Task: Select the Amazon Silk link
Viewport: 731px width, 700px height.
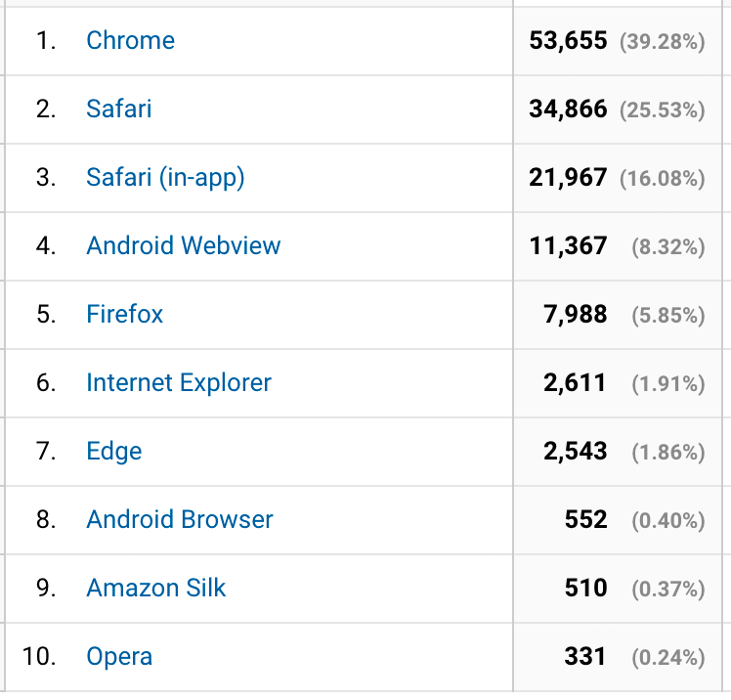Action: pyautogui.click(x=156, y=588)
